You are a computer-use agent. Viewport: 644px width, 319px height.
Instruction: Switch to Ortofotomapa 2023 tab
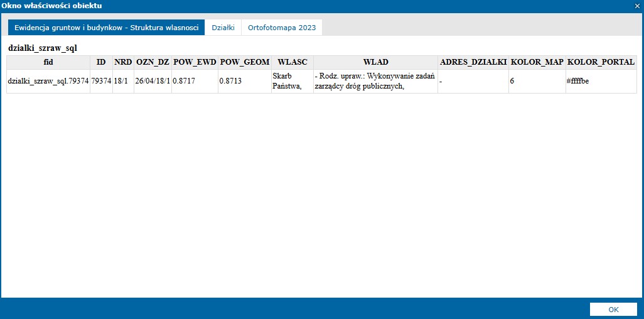coord(282,28)
